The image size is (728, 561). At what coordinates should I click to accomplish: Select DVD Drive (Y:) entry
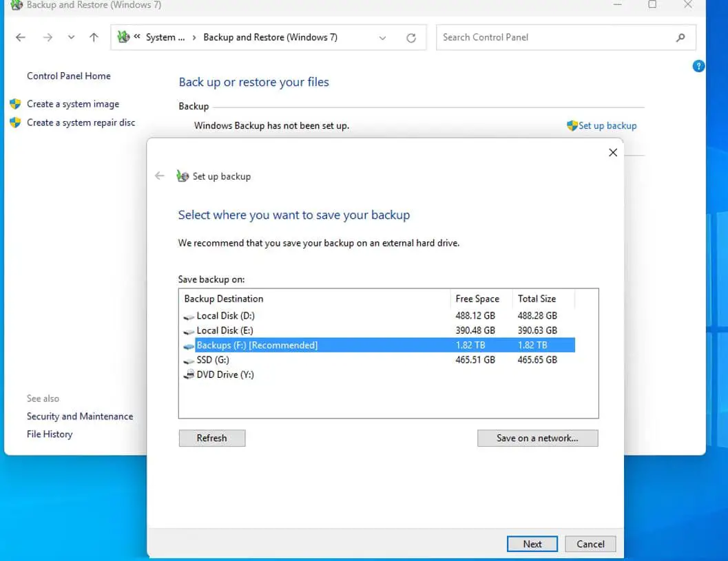(225, 374)
